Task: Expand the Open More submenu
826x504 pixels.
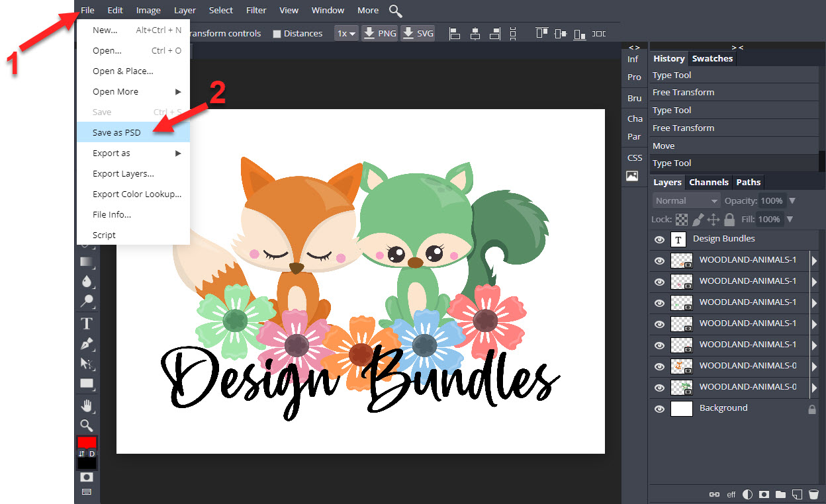Action: click(x=133, y=91)
